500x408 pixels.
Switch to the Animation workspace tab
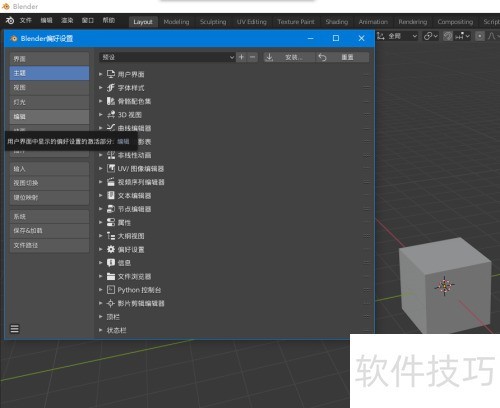(373, 22)
